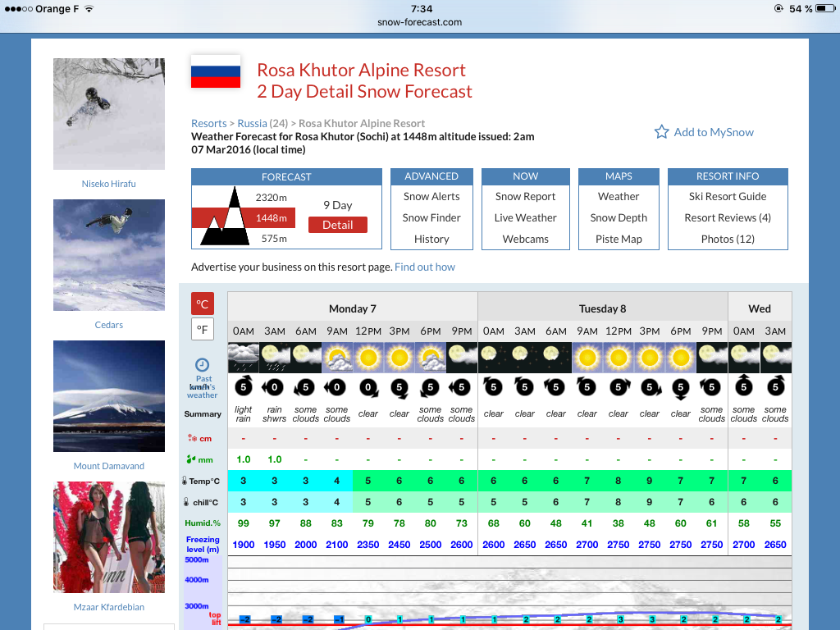Switch to 9 Day forecast
The height and width of the screenshot is (630, 840).
click(337, 205)
